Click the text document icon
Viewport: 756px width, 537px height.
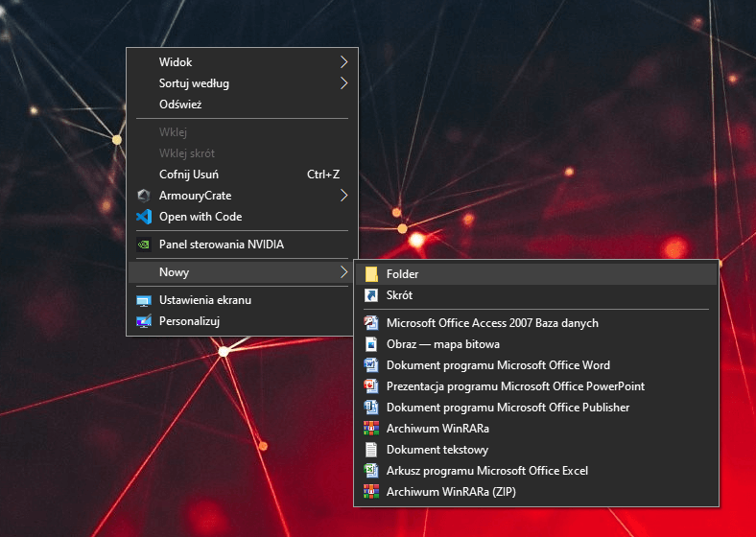(x=371, y=450)
